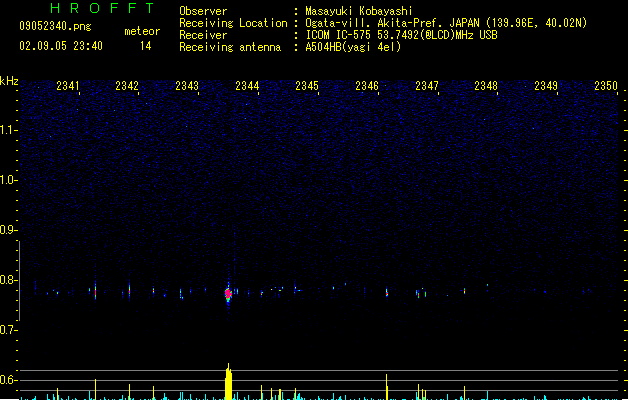This screenshot has width=629, height=400.
Task: Click the 1.0 kHz axis label
Action: click(8, 180)
